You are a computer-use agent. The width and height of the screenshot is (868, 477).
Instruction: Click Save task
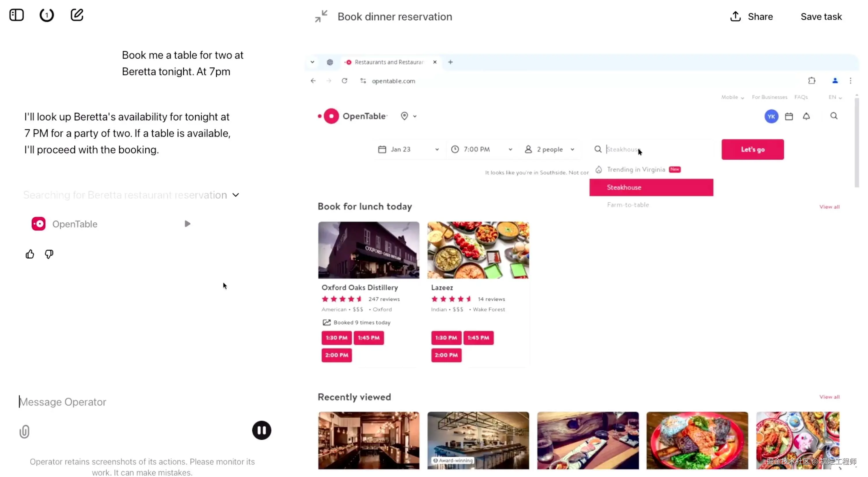(821, 16)
